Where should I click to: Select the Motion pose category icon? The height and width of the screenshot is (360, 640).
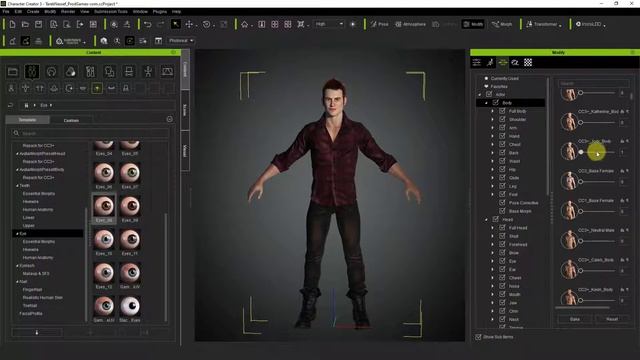pos(148,72)
